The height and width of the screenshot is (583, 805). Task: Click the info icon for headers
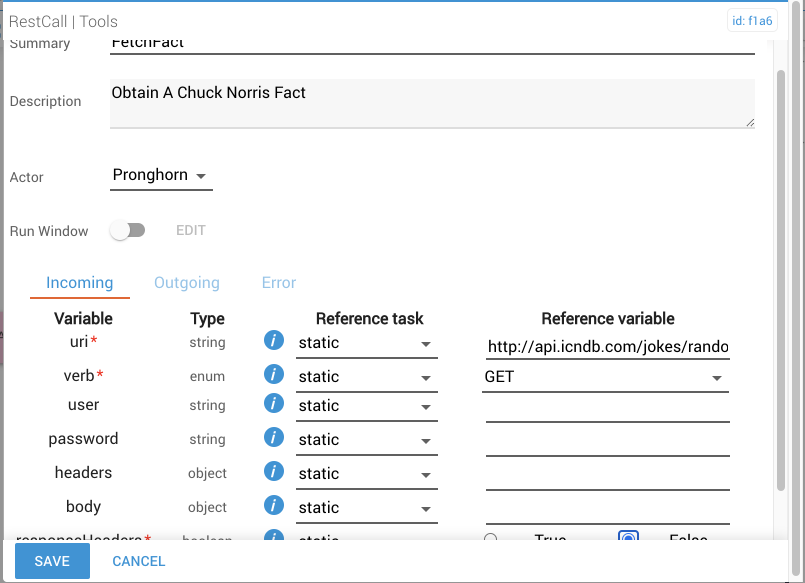coord(274,471)
